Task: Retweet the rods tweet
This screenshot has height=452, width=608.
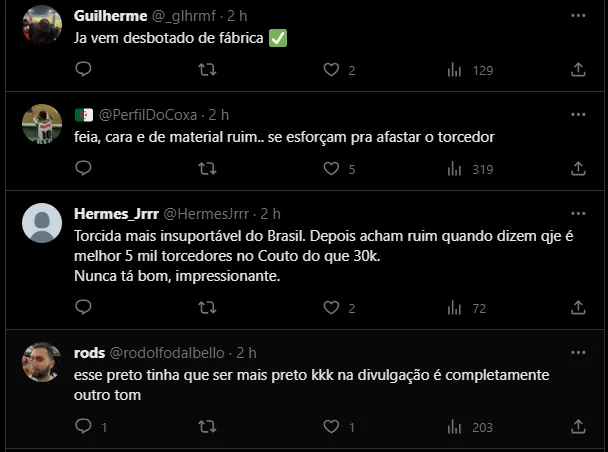Action: pos(207,427)
